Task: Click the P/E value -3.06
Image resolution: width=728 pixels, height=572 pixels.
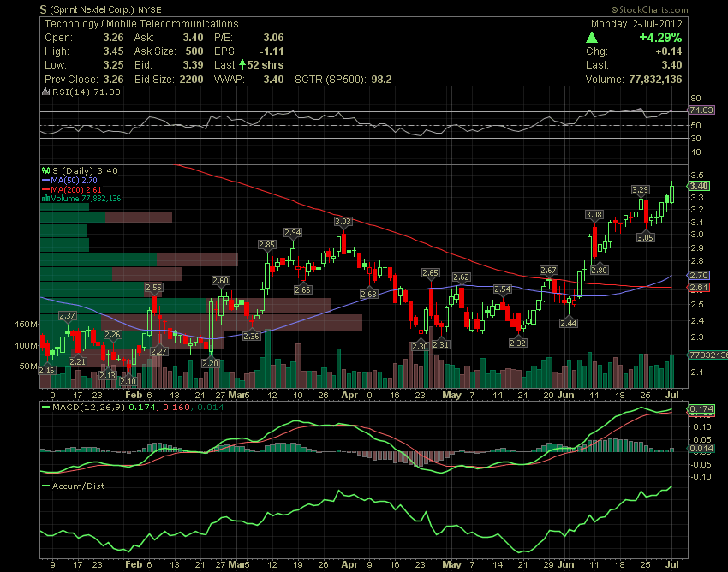Action: coord(272,38)
